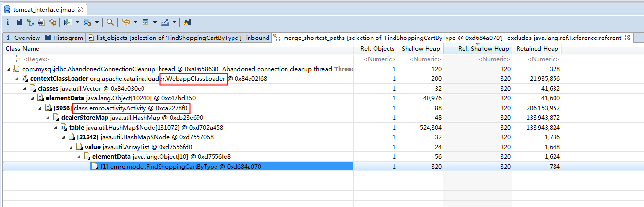Open the heap dump Overview info icon in toolbar
Viewport: 644px width, 207px height.
tap(8, 22)
